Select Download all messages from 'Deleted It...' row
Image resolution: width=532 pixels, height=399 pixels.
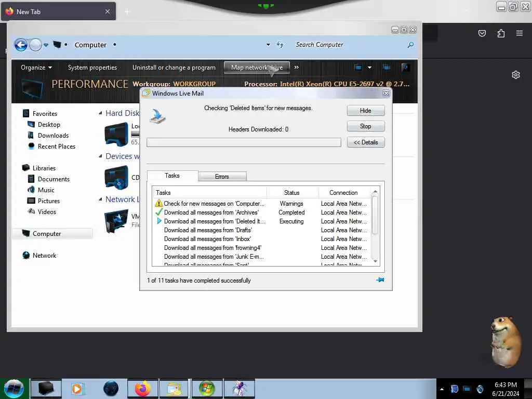262,221
